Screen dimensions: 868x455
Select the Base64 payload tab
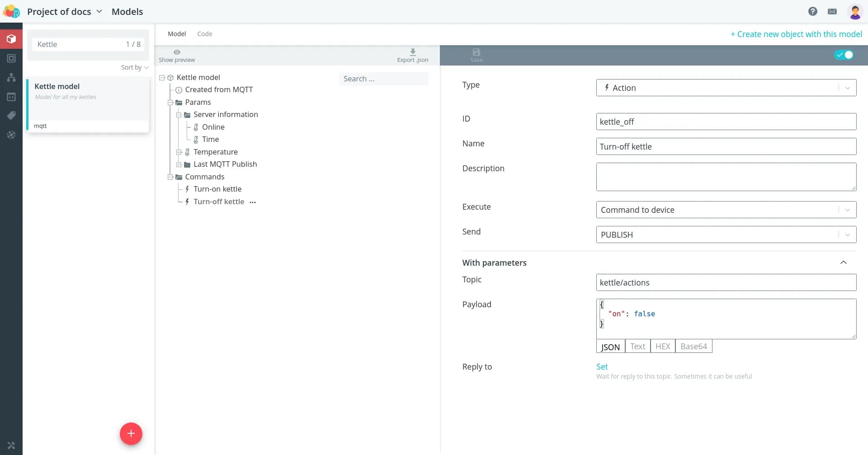pyautogui.click(x=693, y=347)
